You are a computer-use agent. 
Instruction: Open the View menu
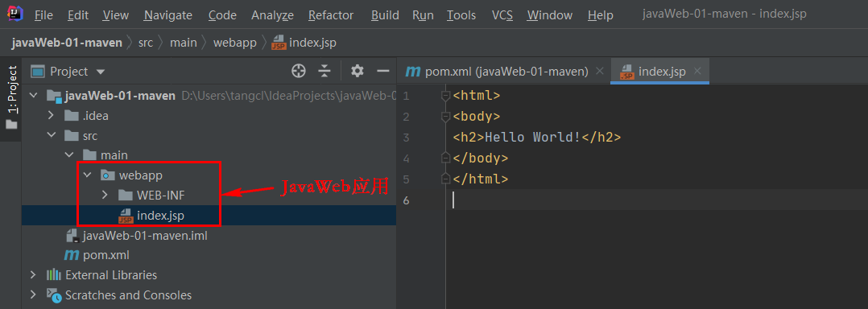point(116,15)
